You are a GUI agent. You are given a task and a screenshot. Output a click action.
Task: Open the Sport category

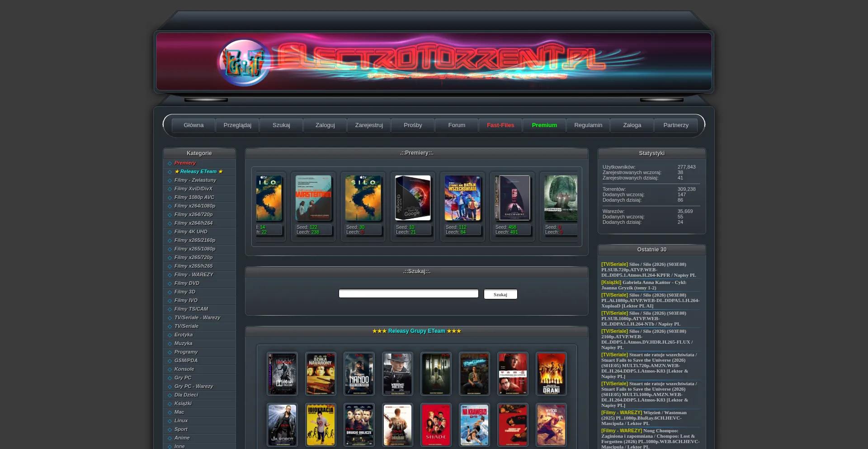coord(181,430)
